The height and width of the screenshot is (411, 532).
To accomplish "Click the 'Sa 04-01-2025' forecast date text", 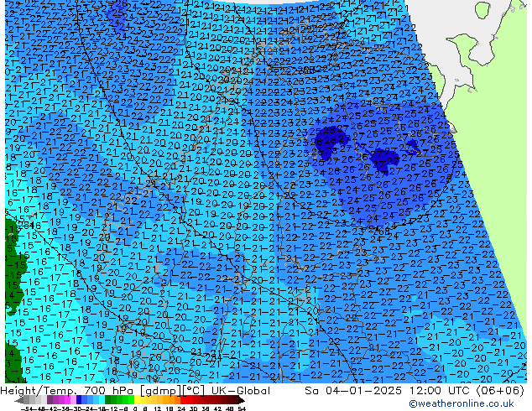I will [x=353, y=391].
